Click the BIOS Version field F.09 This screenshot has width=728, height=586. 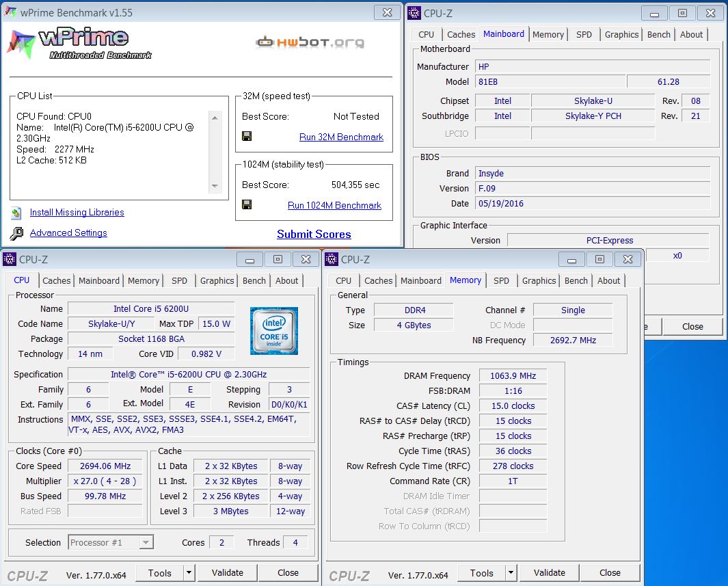point(593,188)
